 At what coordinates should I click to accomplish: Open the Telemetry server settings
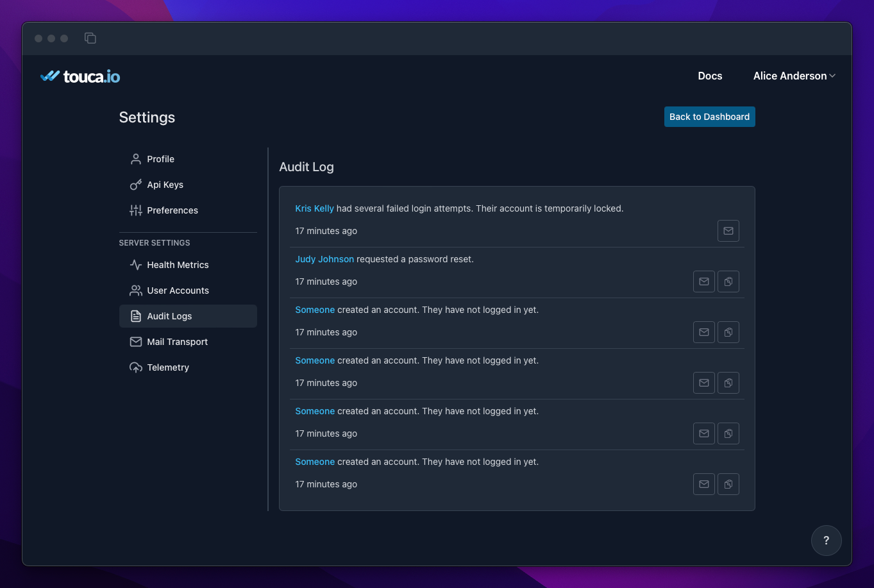click(x=188, y=367)
